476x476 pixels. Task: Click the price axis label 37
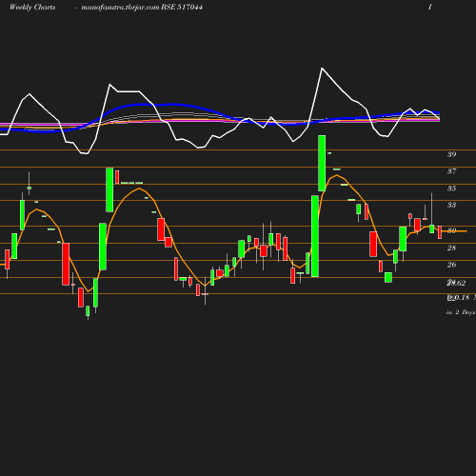pyautogui.click(x=451, y=171)
